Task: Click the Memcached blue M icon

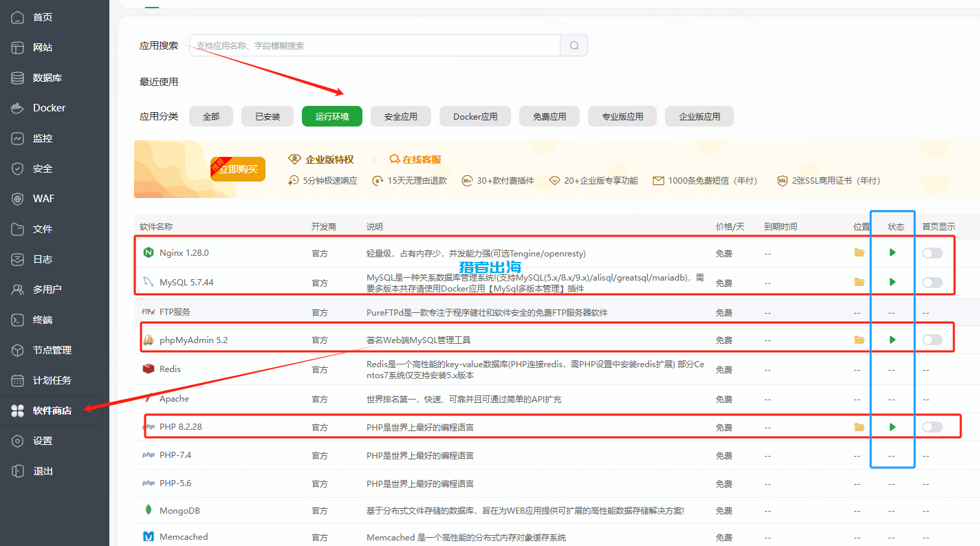Action: point(148,536)
